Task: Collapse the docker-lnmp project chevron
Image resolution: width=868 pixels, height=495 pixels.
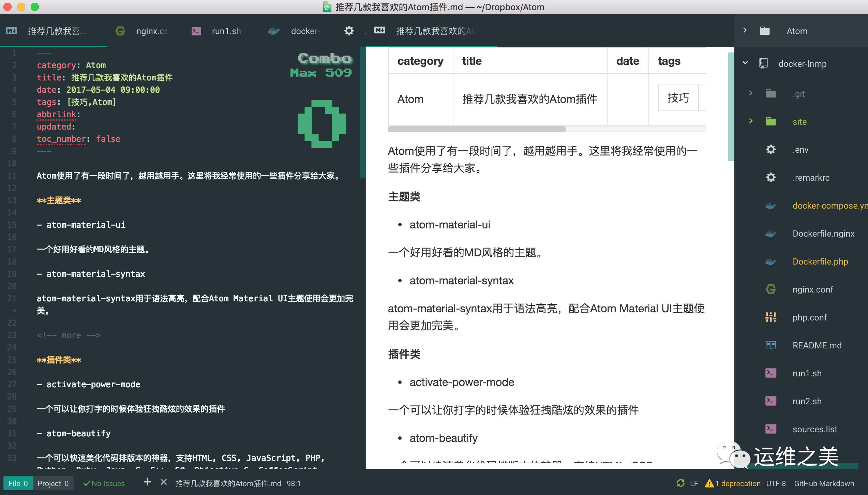Action: coord(745,63)
